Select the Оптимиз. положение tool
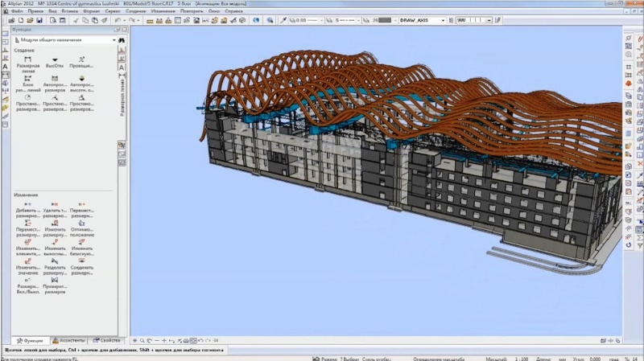 (x=82, y=229)
